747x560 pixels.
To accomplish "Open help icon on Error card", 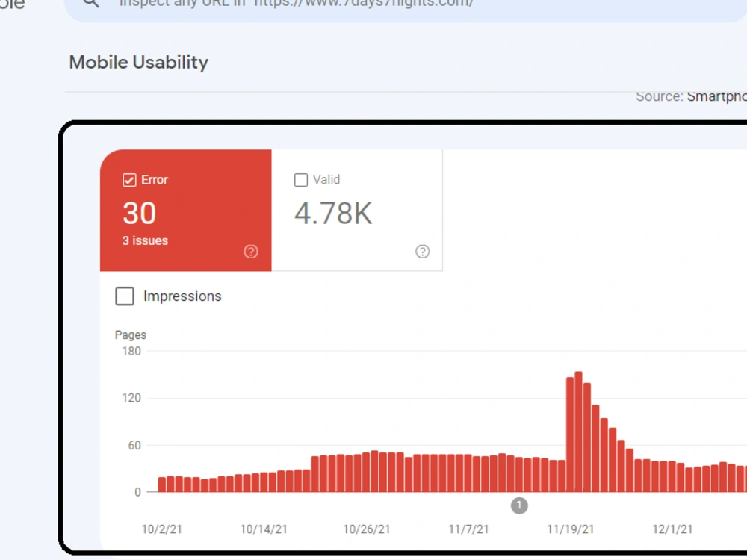I will [251, 252].
